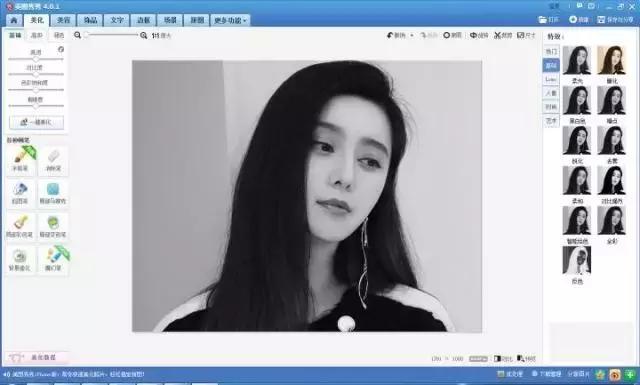Image resolution: width=640 pixels, height=385 pixels.
Task: Click the color saturation slider handle
Action: point(36,90)
